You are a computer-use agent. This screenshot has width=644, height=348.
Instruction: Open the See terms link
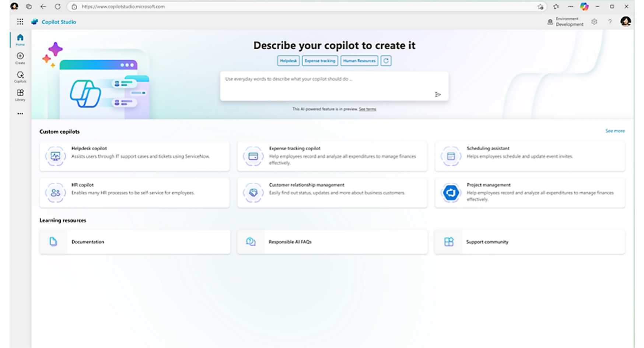coord(367,109)
